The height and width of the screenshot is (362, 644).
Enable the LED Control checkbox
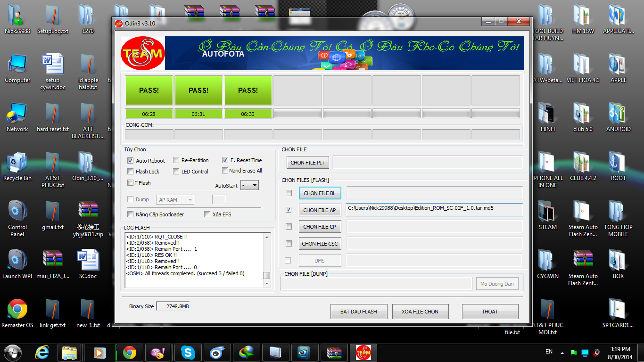click(x=176, y=172)
